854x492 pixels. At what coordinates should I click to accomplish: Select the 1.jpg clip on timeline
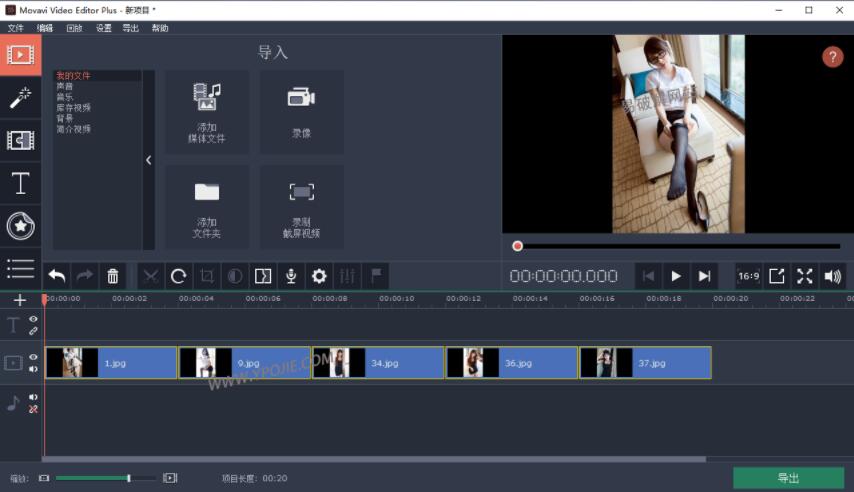click(x=111, y=362)
